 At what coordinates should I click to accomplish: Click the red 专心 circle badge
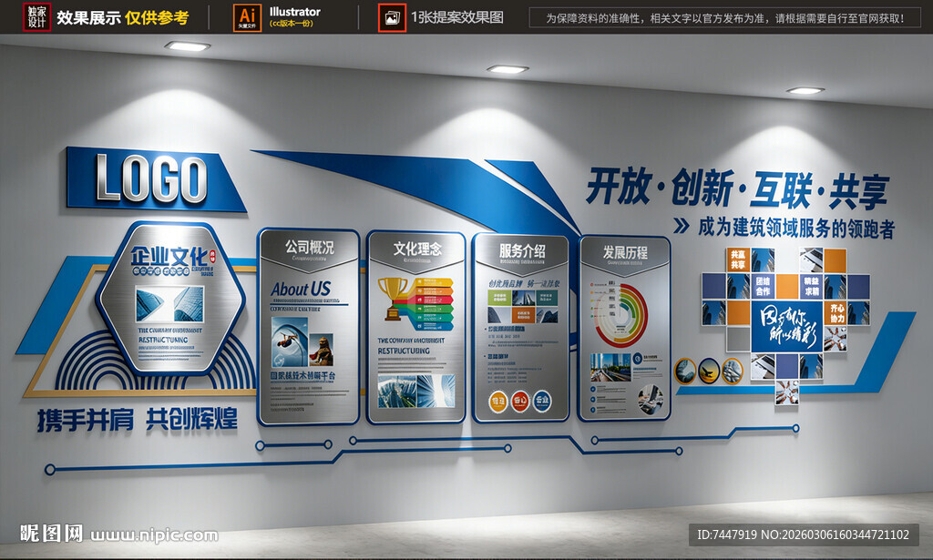tap(520, 402)
